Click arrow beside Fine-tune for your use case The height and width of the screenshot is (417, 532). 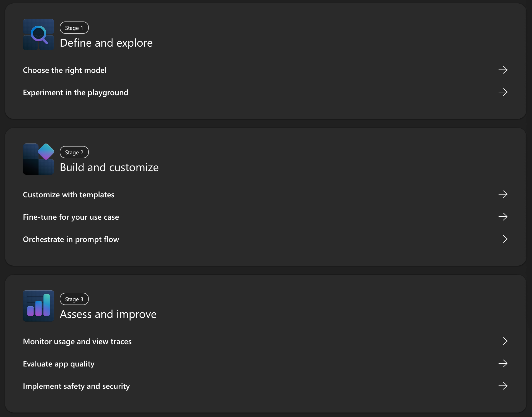503,217
